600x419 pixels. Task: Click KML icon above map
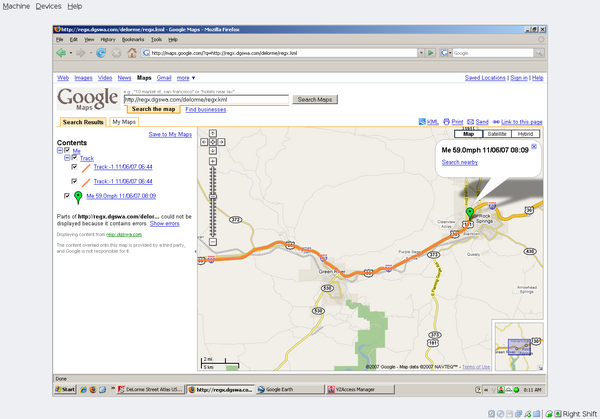422,122
